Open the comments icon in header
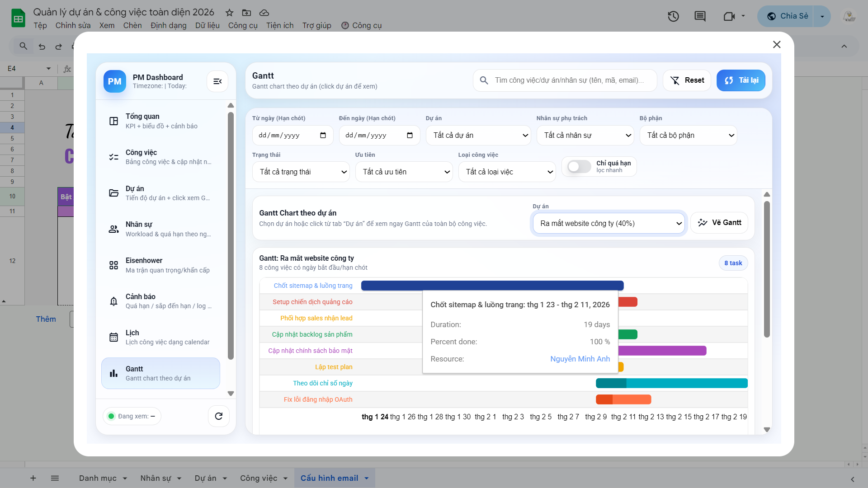This screenshot has height=488, width=868. [x=700, y=17]
